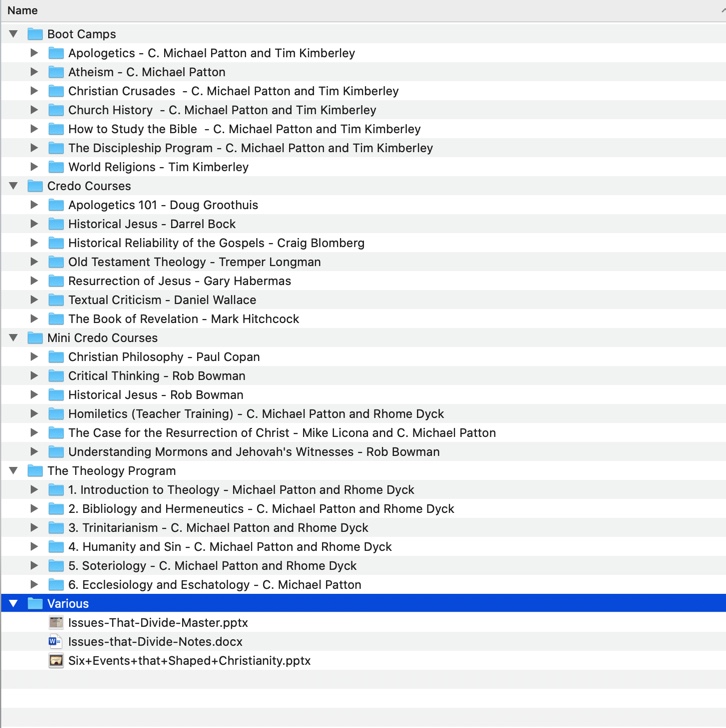The image size is (726, 728).
Task: Select the highlighted Various label
Action: pos(68,603)
